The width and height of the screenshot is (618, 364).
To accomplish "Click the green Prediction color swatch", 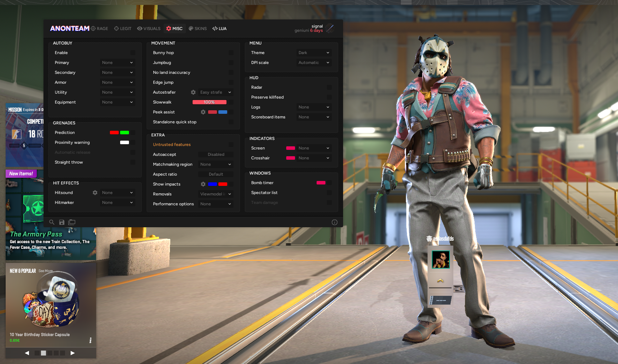I will (x=124, y=133).
